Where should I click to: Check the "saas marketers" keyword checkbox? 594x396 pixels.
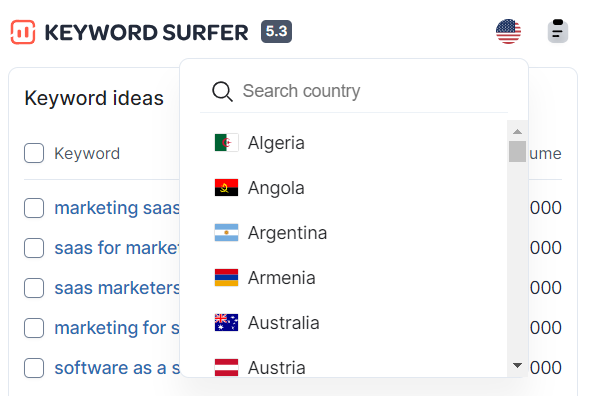pos(34,288)
